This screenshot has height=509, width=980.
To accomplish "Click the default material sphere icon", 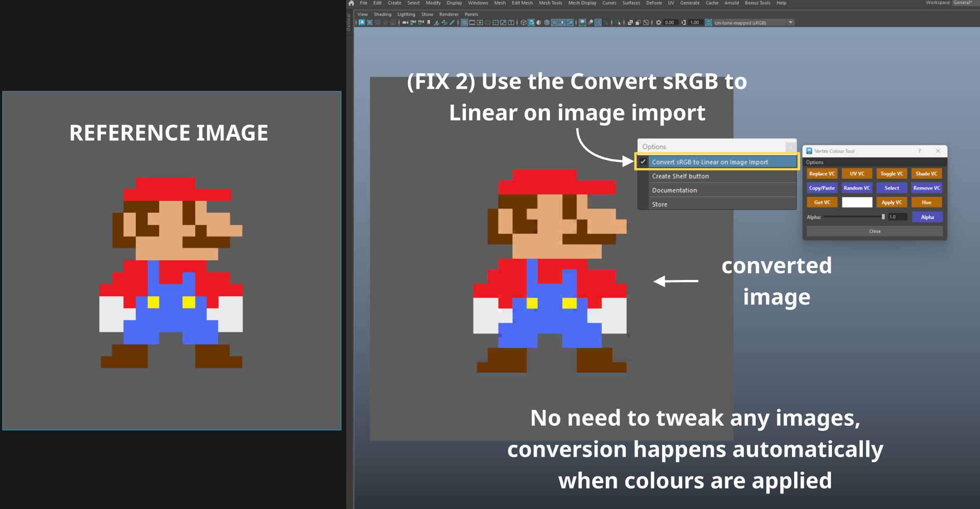I will tap(539, 23).
